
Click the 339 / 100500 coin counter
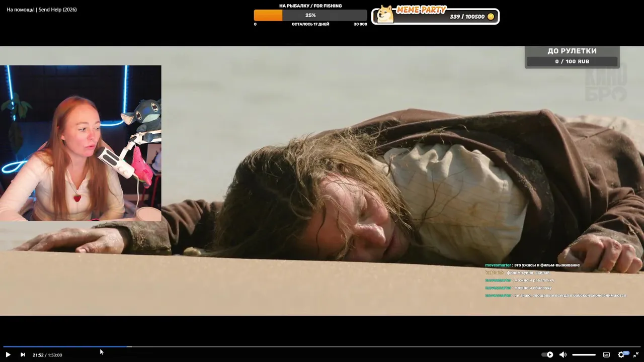pyautogui.click(x=471, y=17)
